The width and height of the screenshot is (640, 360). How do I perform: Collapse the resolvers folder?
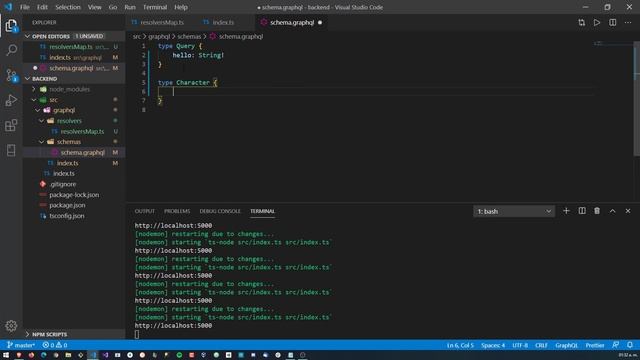click(42, 121)
